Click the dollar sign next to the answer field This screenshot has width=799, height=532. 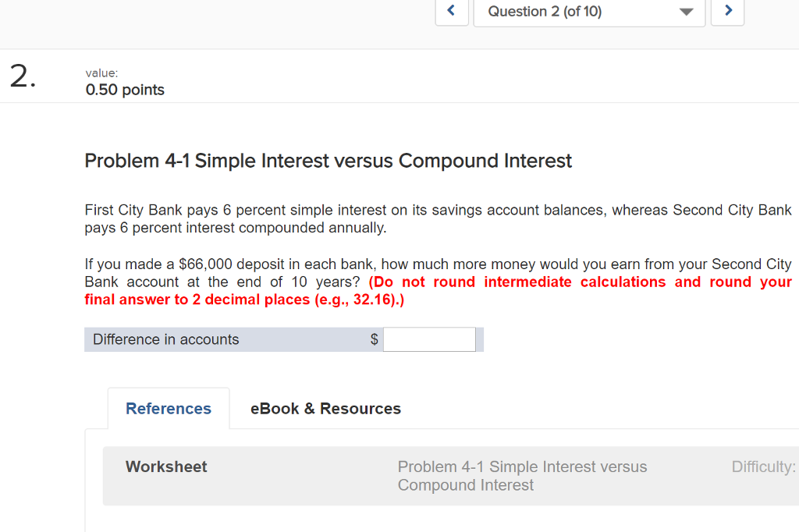point(373,339)
